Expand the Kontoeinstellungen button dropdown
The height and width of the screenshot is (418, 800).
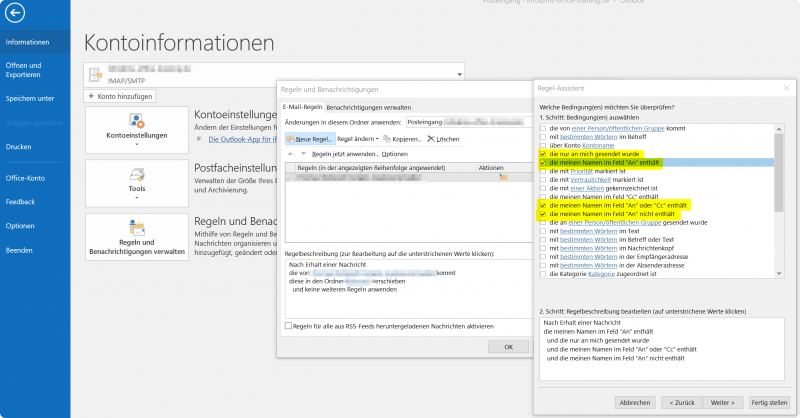(x=137, y=144)
